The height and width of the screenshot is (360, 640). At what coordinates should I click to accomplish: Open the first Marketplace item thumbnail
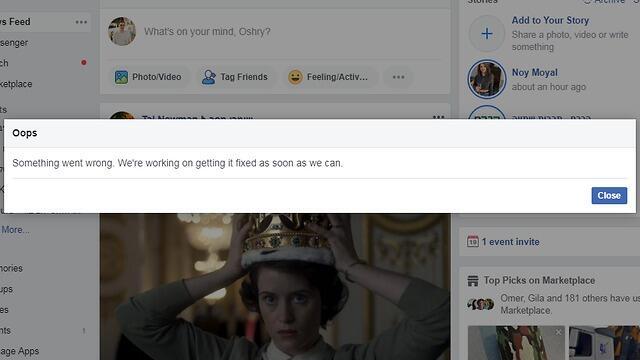click(x=516, y=343)
